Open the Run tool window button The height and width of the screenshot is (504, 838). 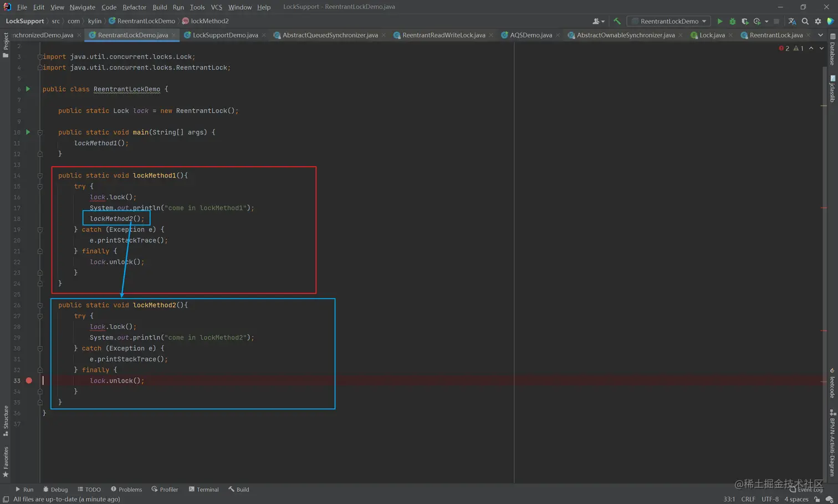pos(24,490)
